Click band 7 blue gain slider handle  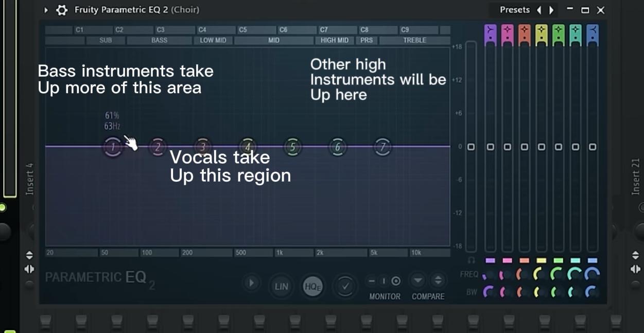coord(593,147)
